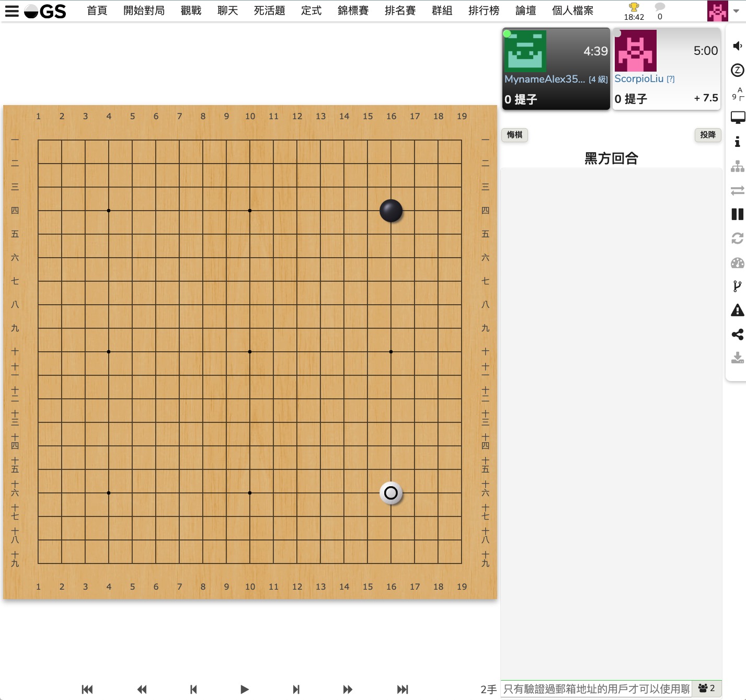This screenshot has height=700, width=746.
Task: Start move autoplay with the play button
Action: [244, 690]
